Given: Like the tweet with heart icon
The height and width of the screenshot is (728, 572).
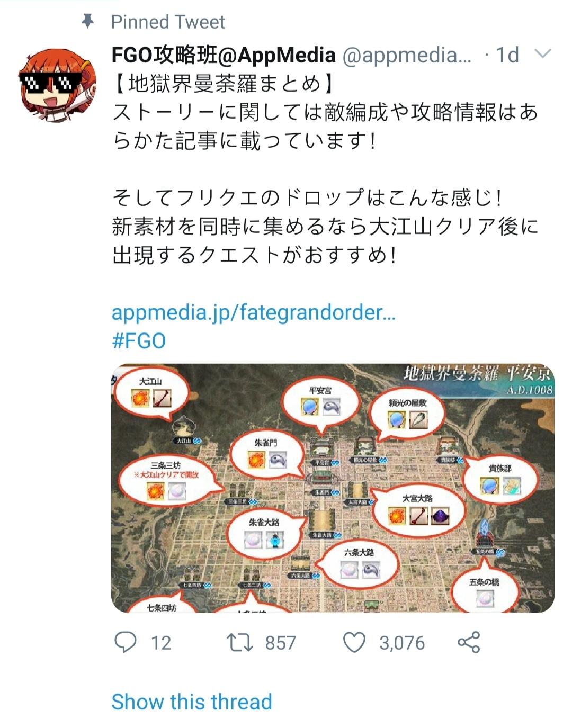Looking at the screenshot, I should click(354, 642).
